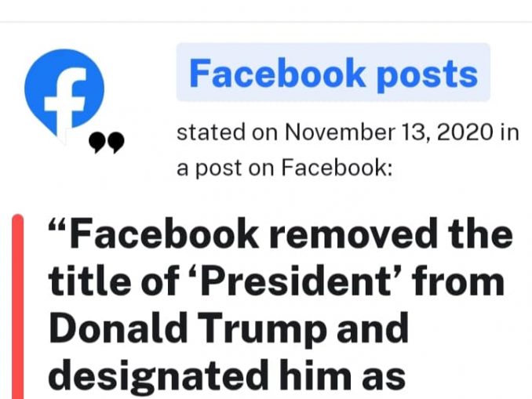
Task: Click the headline line 'designated him as'
Action: [227, 375]
